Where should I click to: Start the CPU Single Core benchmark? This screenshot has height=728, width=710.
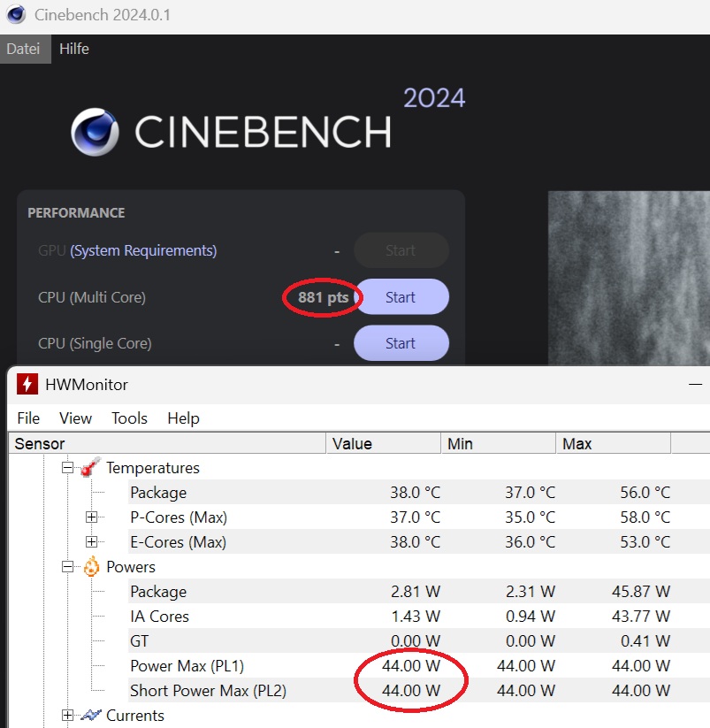click(401, 343)
